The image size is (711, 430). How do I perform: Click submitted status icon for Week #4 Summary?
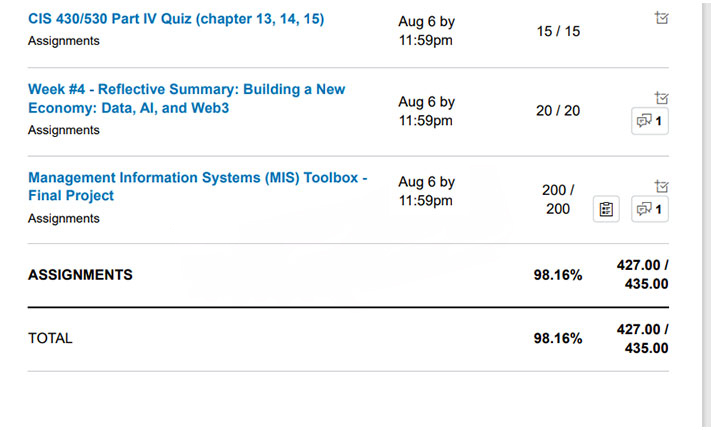[662, 98]
